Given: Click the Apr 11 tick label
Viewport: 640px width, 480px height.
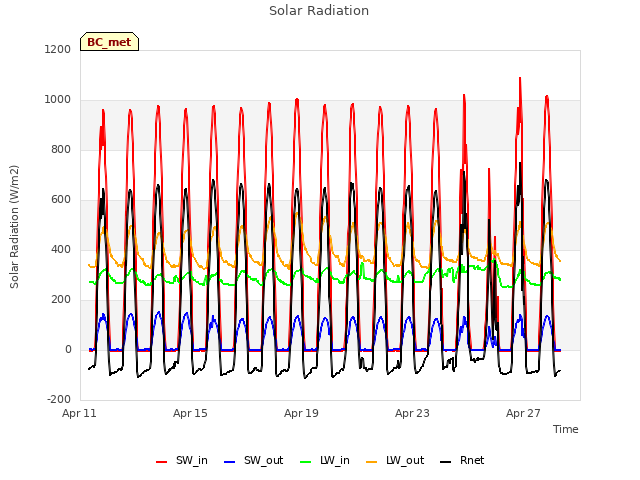Looking at the screenshot, I should tap(79, 413).
